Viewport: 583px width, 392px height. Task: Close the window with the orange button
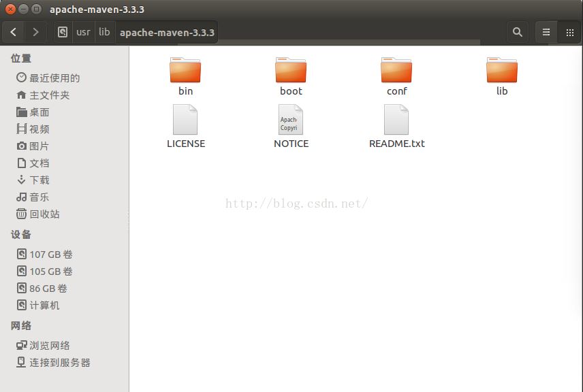(11, 9)
